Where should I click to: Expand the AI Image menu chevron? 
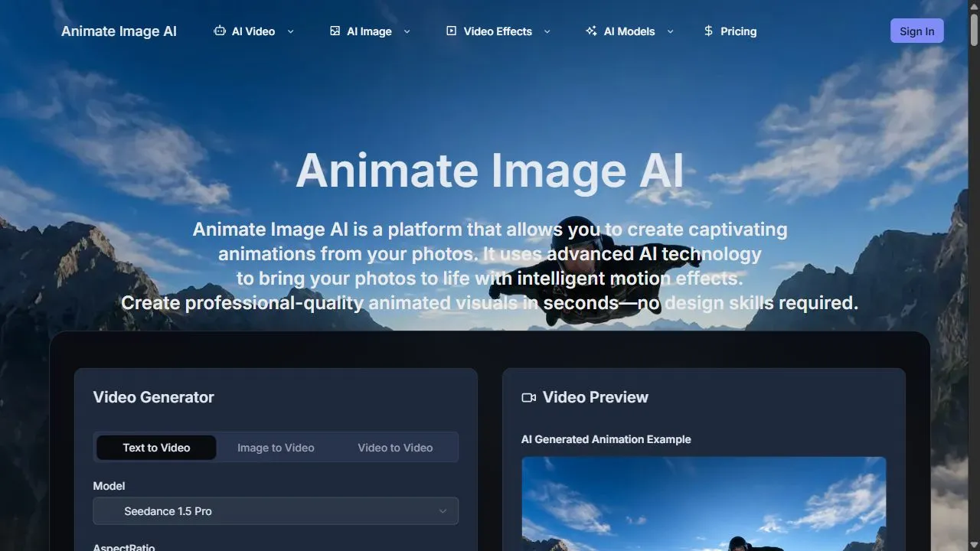[x=407, y=31]
